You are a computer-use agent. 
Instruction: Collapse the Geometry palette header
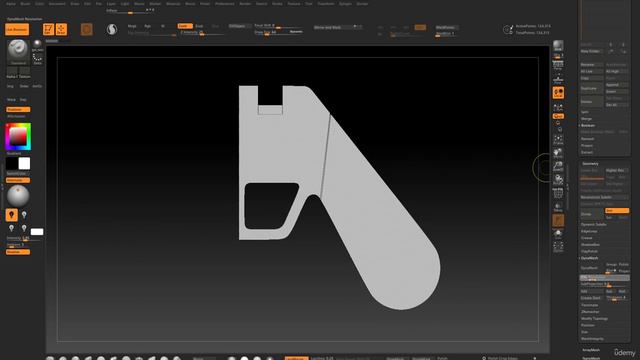[590, 164]
